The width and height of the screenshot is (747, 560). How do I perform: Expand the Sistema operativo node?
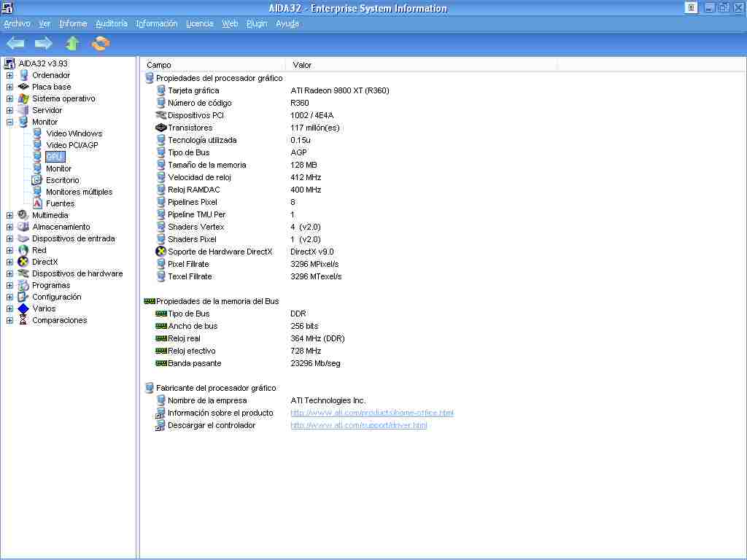[x=9, y=98]
